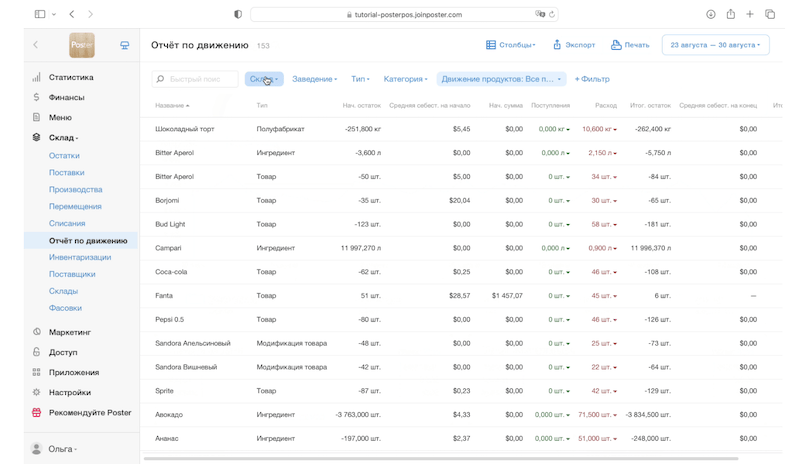The height and width of the screenshot is (464, 800).
Task: Click the Marketing sidebar icon
Action: (x=36, y=332)
